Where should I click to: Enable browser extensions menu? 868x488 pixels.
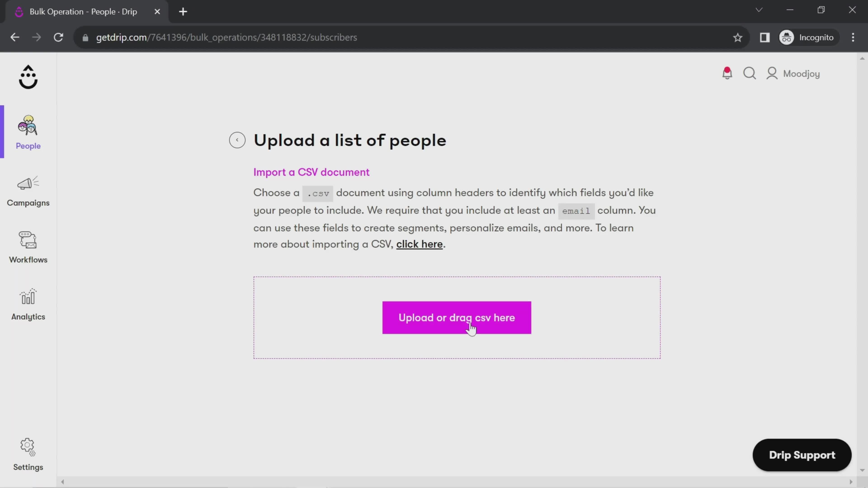click(x=765, y=38)
